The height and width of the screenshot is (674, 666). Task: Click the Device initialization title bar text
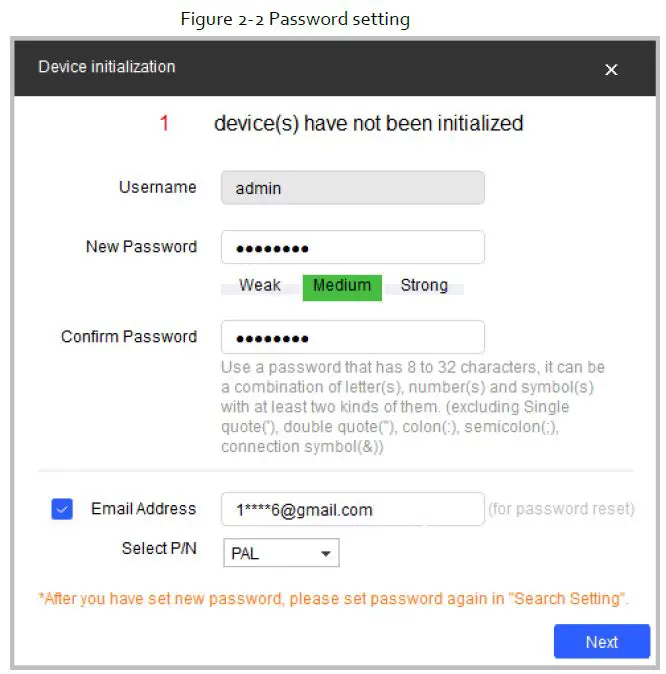coord(107,67)
